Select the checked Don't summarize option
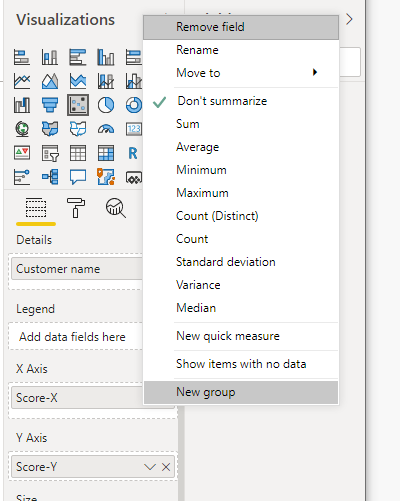Image resolution: width=400 pixels, height=501 pixels. point(241,101)
